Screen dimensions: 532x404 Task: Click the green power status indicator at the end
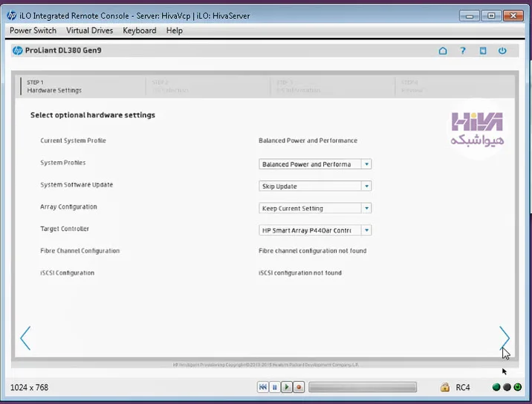pyautogui.click(x=518, y=387)
